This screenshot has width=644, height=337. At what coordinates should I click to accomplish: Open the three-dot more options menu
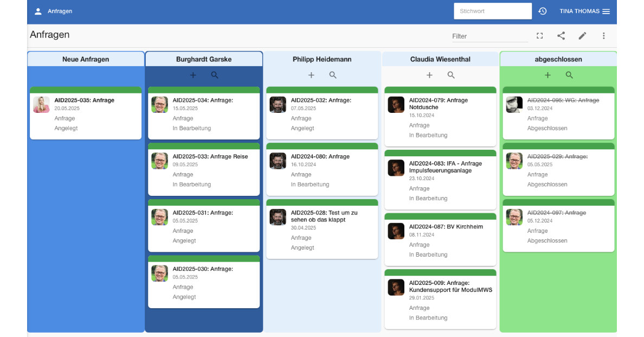pyautogui.click(x=603, y=36)
